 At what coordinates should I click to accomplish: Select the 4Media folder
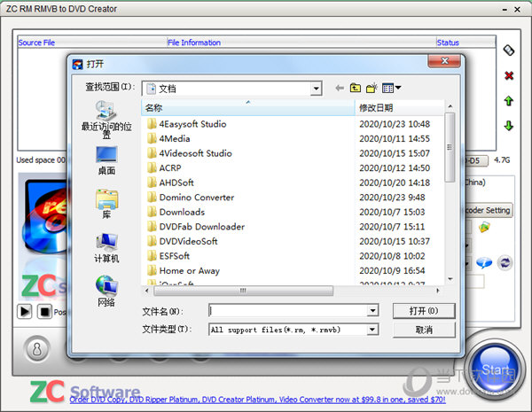pos(168,139)
